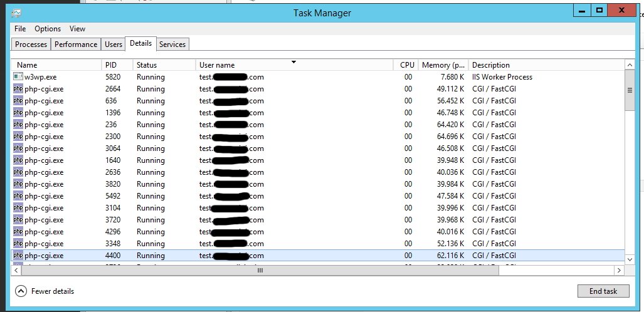This screenshot has height=312, width=644.
Task: Minimize the Task Manager window
Action: 582,11
